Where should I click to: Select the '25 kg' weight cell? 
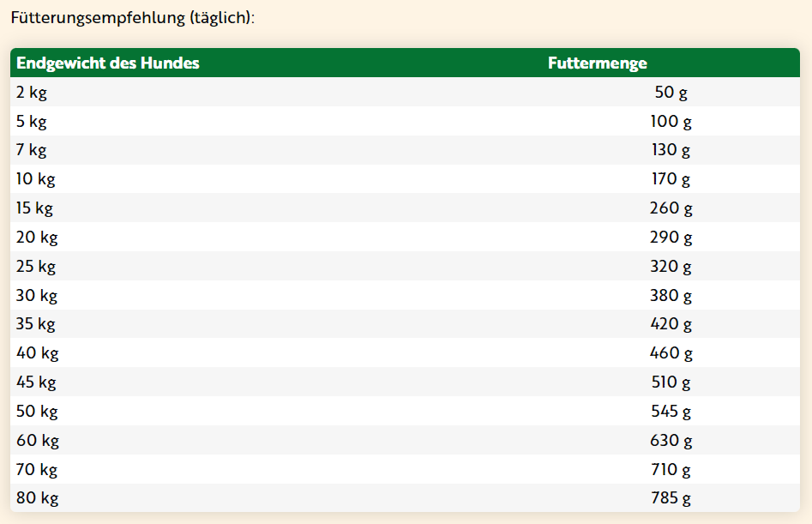coord(36,267)
